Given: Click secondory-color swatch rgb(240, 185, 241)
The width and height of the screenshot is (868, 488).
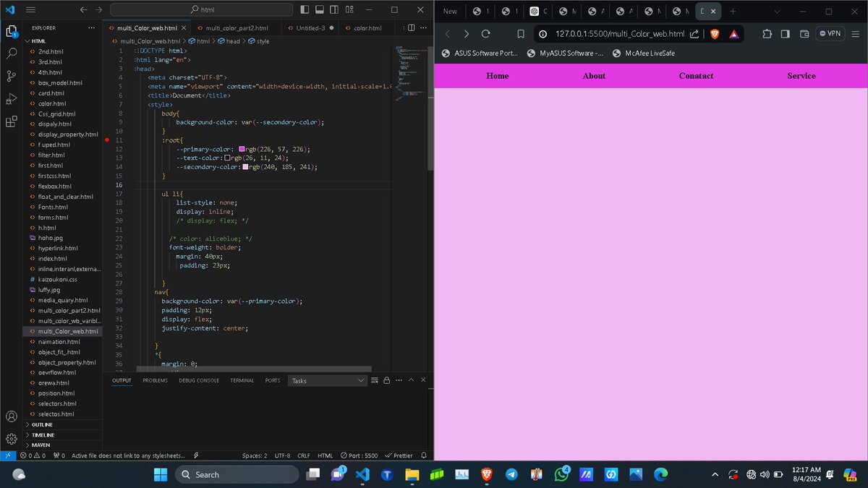Looking at the screenshot, I should click(x=246, y=166).
